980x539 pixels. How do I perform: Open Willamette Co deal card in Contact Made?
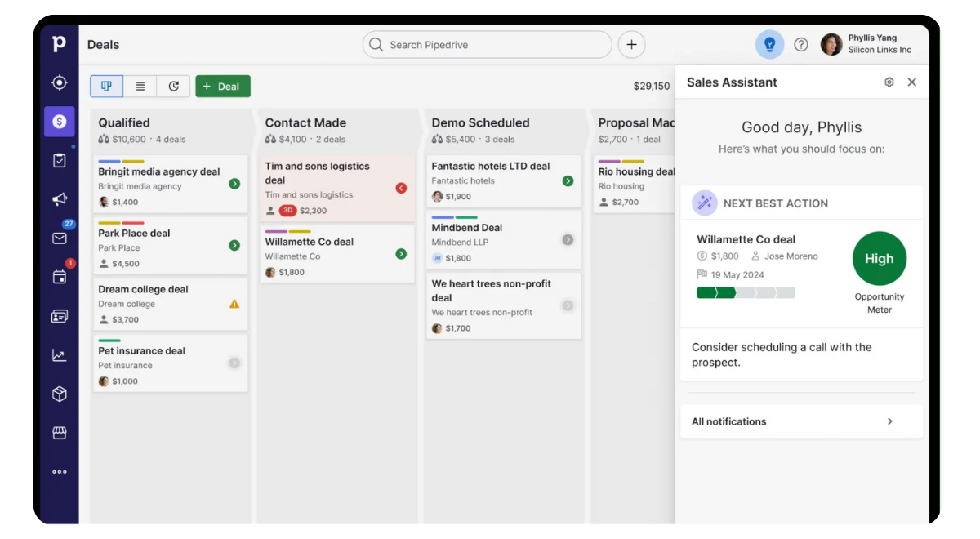336,255
